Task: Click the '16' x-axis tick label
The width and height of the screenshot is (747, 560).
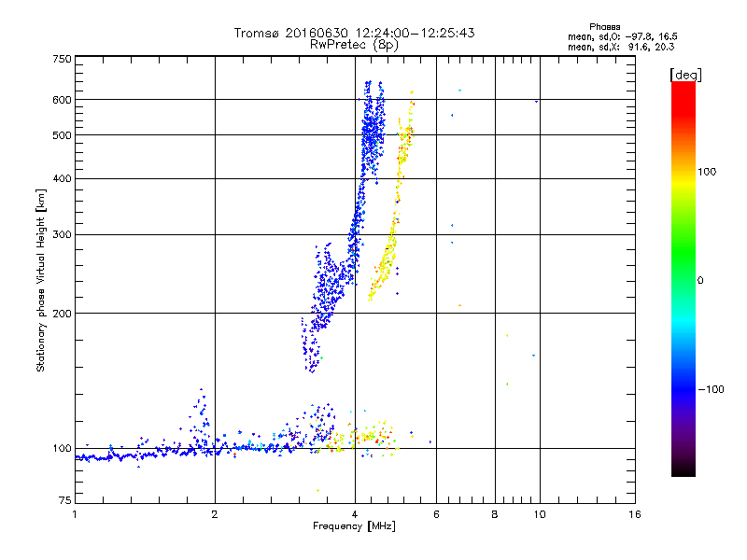Action: coord(635,514)
